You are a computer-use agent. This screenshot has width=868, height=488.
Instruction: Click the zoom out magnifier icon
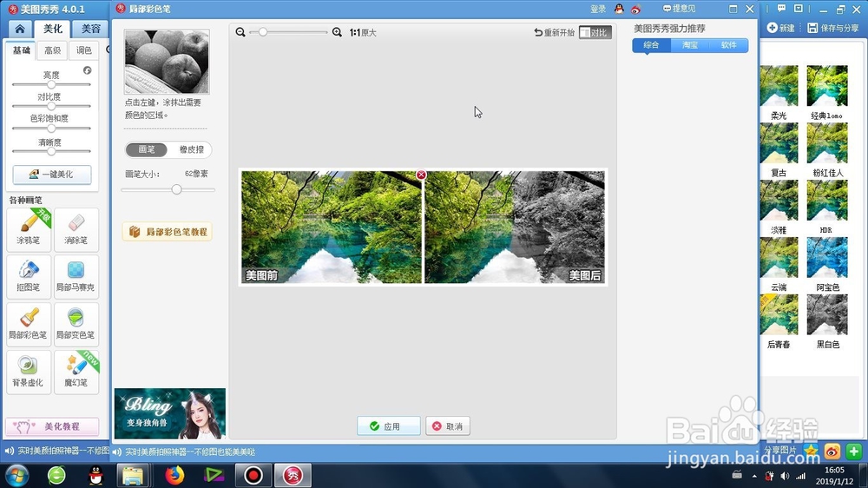(240, 32)
